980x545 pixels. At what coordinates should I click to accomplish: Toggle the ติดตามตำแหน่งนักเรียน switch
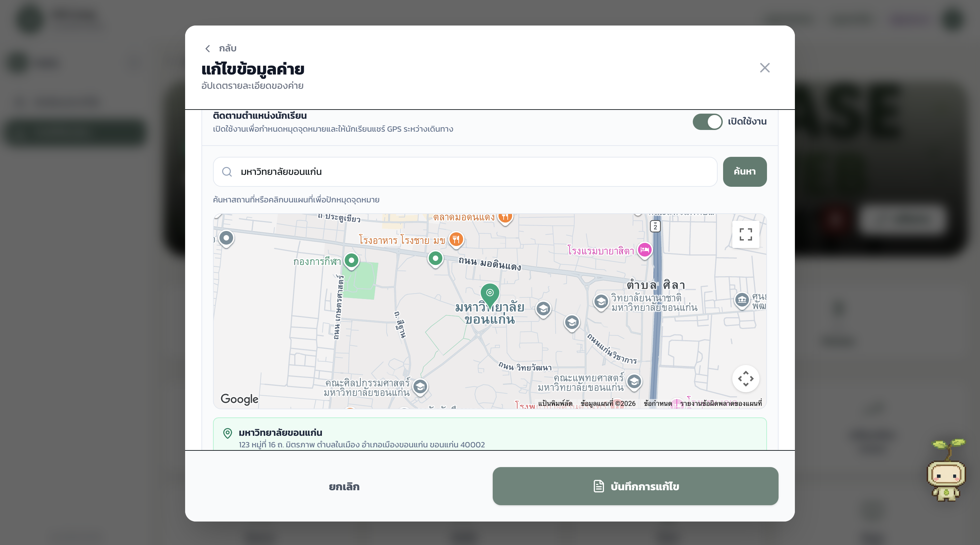pos(707,122)
